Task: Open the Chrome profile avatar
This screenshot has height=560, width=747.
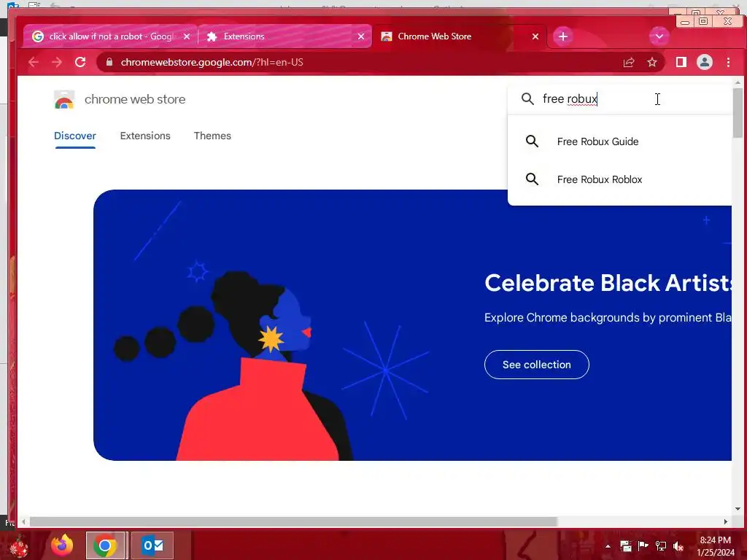Action: coord(705,62)
